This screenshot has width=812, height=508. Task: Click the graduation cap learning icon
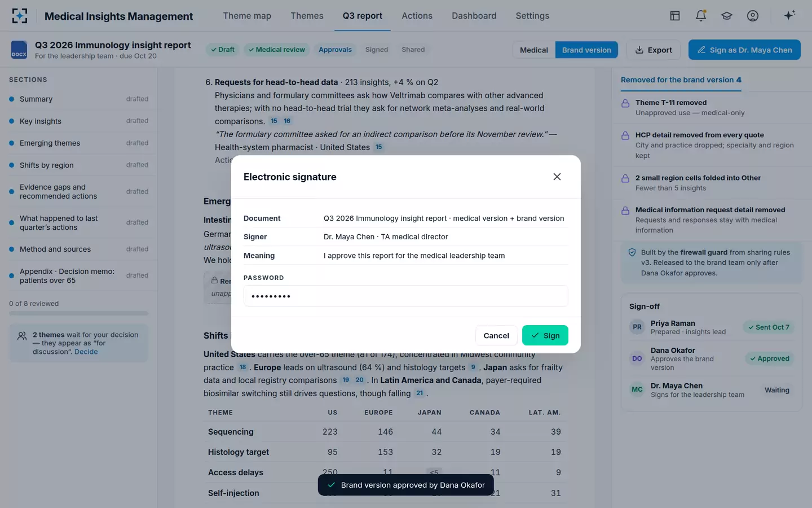pyautogui.click(x=727, y=16)
